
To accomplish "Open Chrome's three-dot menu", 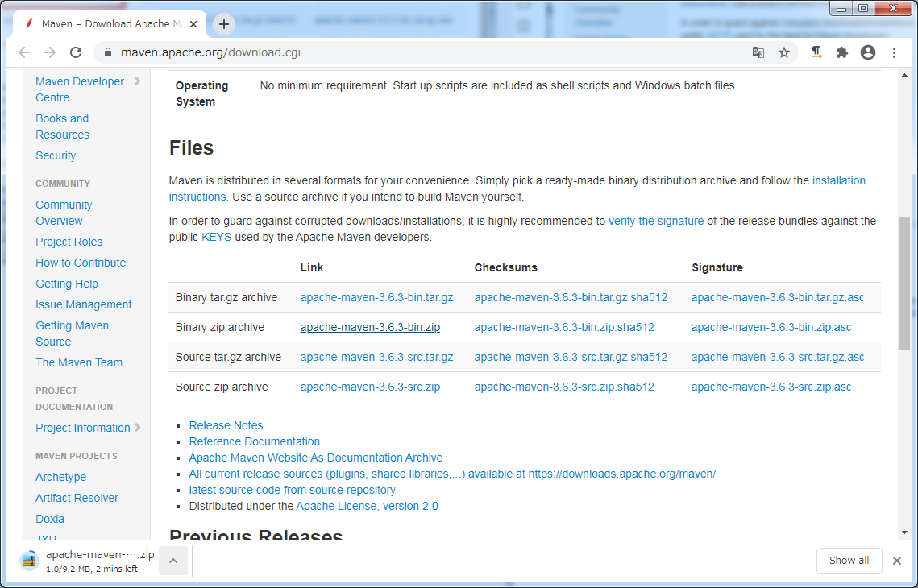I will coord(894,52).
